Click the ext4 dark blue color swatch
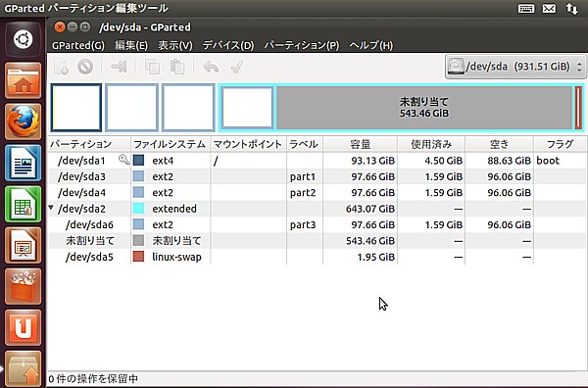This screenshot has width=588, height=388. (138, 160)
